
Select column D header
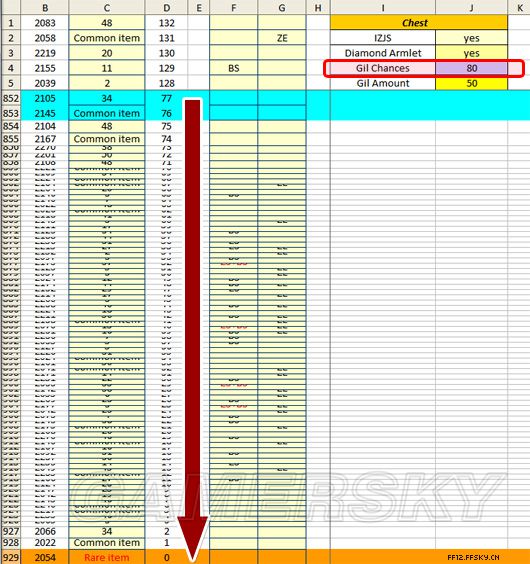coord(166,8)
